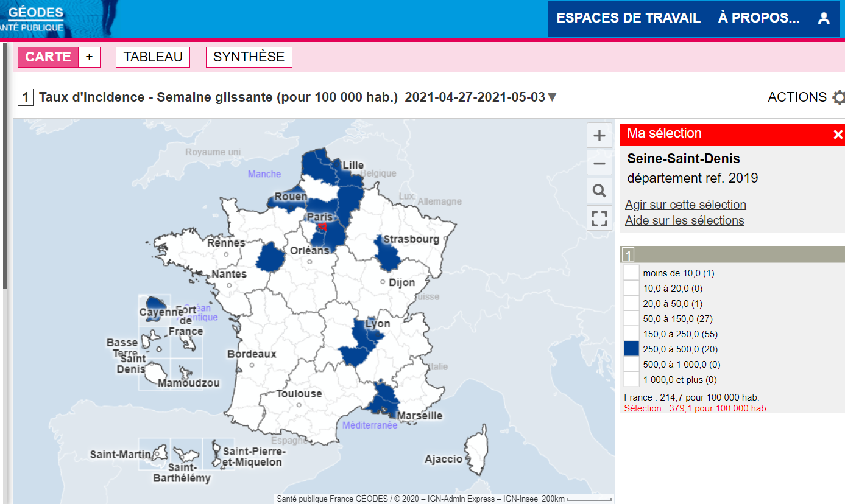Click the red Sélection 379,1 text
The width and height of the screenshot is (845, 504).
point(696,408)
